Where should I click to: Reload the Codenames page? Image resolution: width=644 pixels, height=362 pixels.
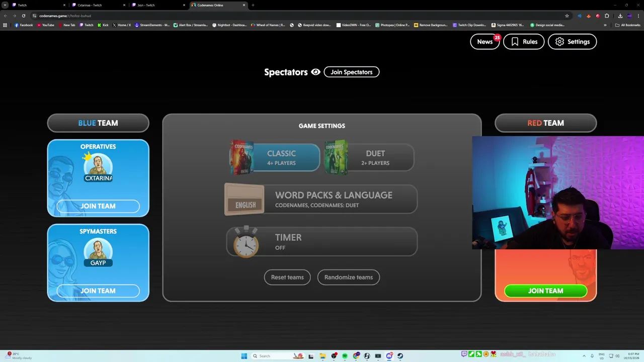pyautogui.click(x=23, y=16)
